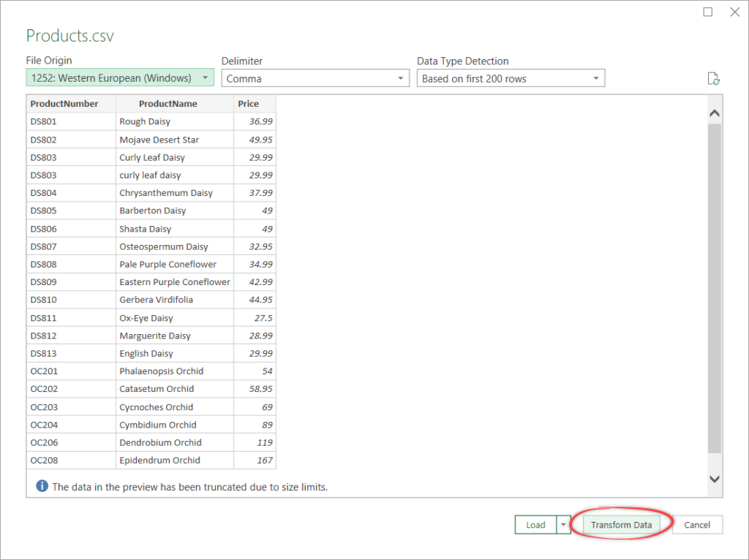Click the Osteospermum Daisy cell
The image size is (749, 560).
[175, 246]
